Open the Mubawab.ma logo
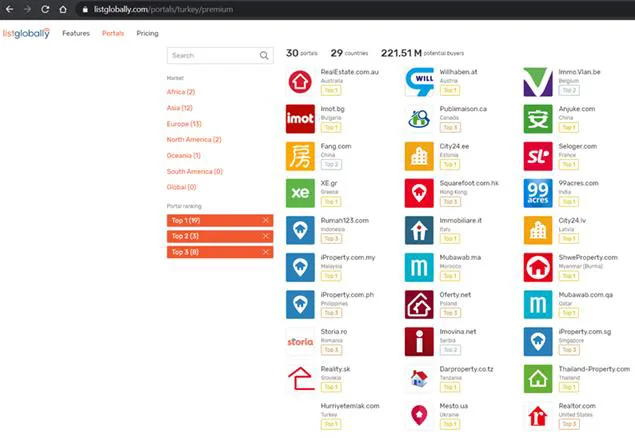This screenshot has height=438, width=635. [x=419, y=267]
